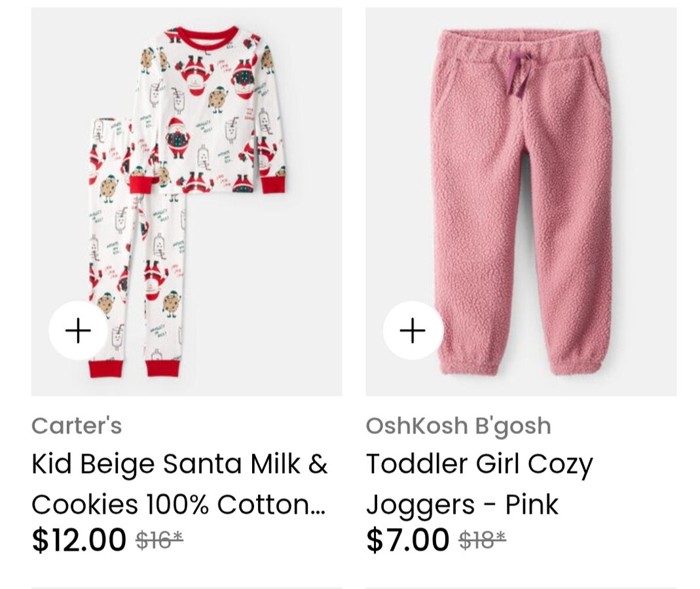Click the red sleeve cuff on pajama top

coord(272,184)
